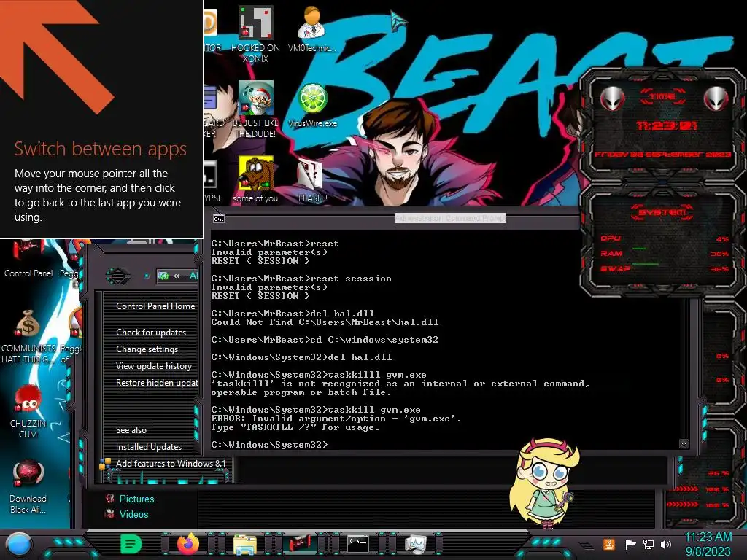Image resolution: width=747 pixels, height=560 pixels.
Task: Click the 'Switch between apps' heading
Action: pyautogui.click(x=101, y=149)
